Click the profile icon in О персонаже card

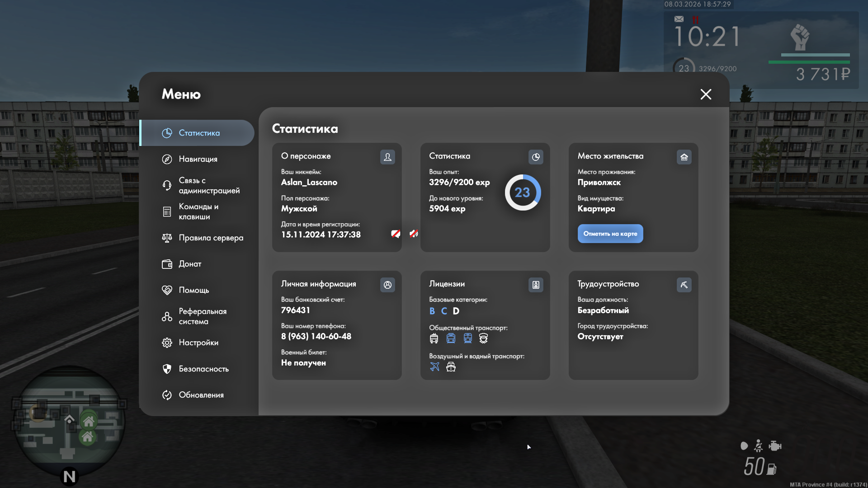[387, 157]
